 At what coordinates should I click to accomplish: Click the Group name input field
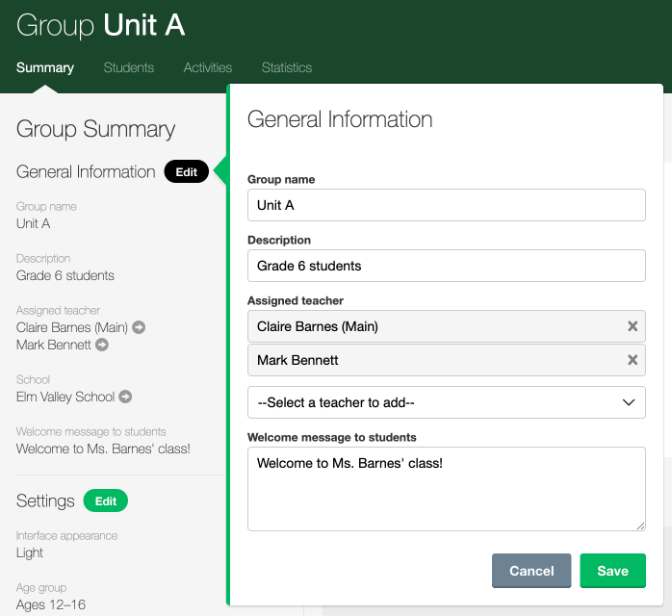(446, 205)
